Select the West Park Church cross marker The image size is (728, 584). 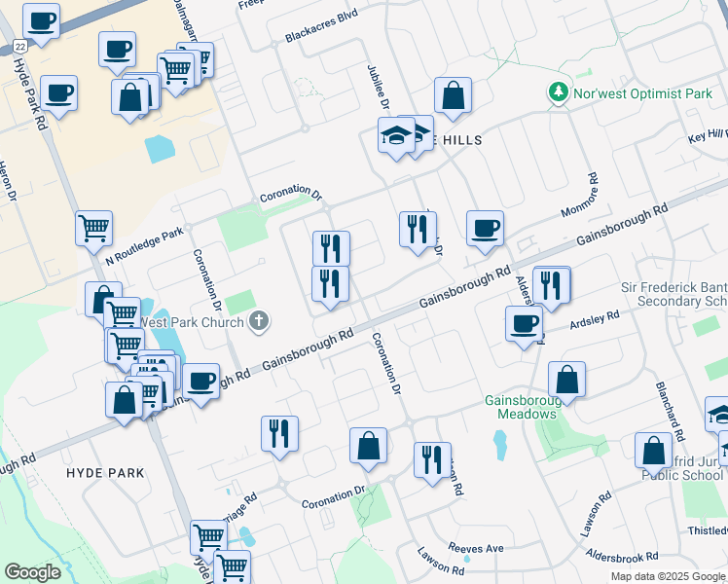(259, 320)
